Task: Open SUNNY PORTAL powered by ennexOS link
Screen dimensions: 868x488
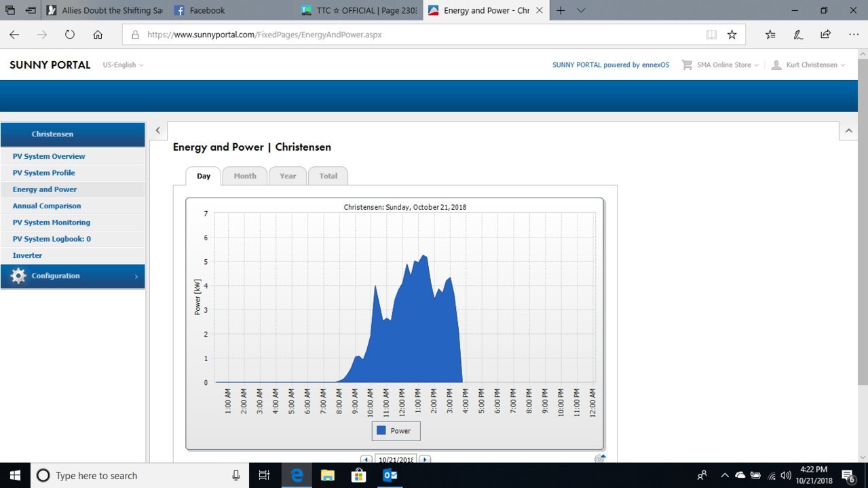Action: click(611, 65)
